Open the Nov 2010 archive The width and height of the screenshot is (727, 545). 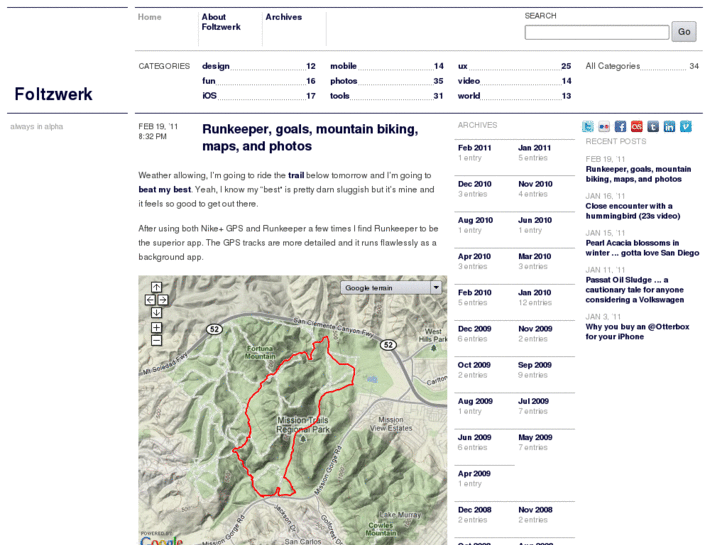click(x=535, y=184)
